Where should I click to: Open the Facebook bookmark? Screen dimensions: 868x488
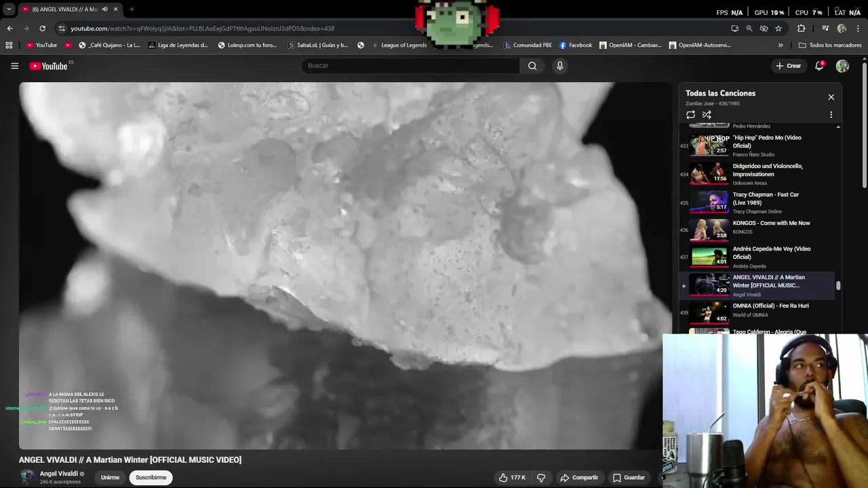(576, 45)
